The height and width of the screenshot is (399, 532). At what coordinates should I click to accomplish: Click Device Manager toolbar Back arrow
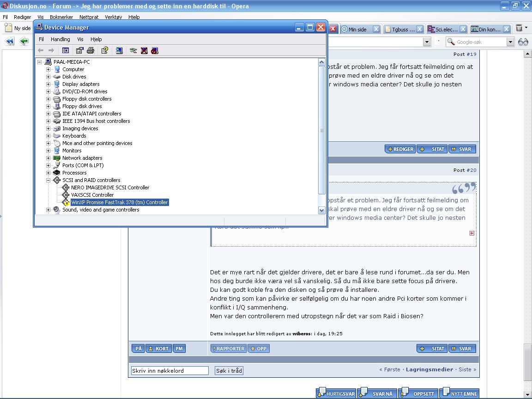pyautogui.click(x=41, y=50)
